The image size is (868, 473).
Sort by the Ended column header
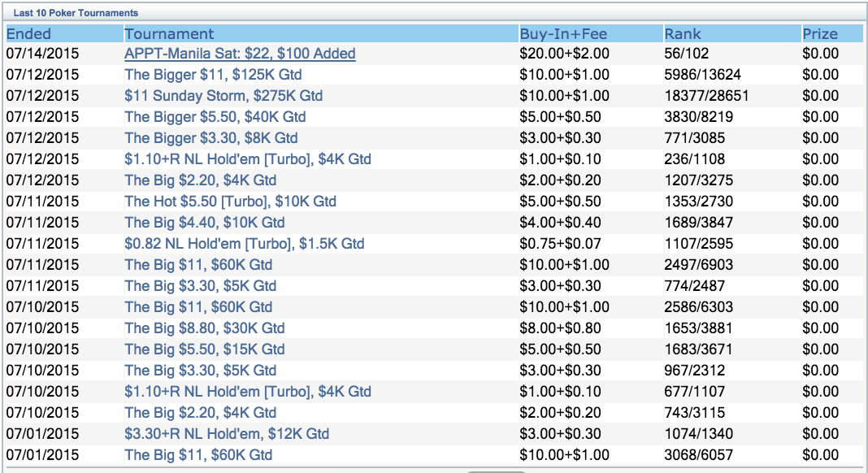28,33
